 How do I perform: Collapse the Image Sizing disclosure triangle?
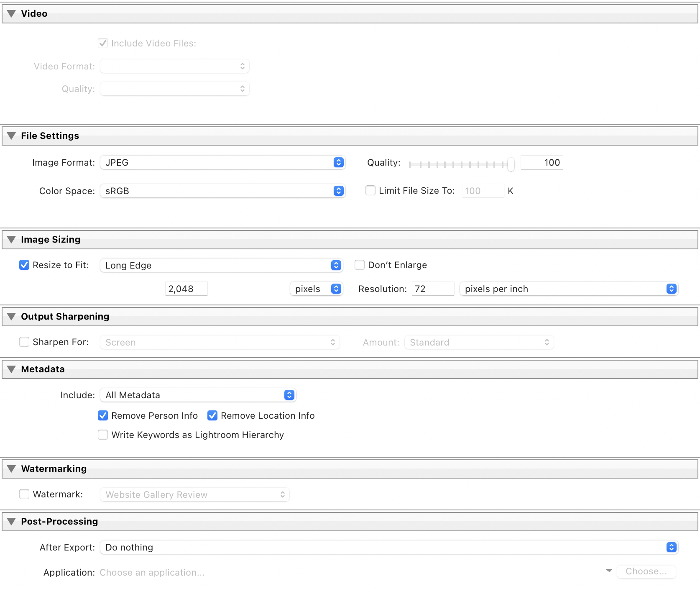pyautogui.click(x=12, y=240)
